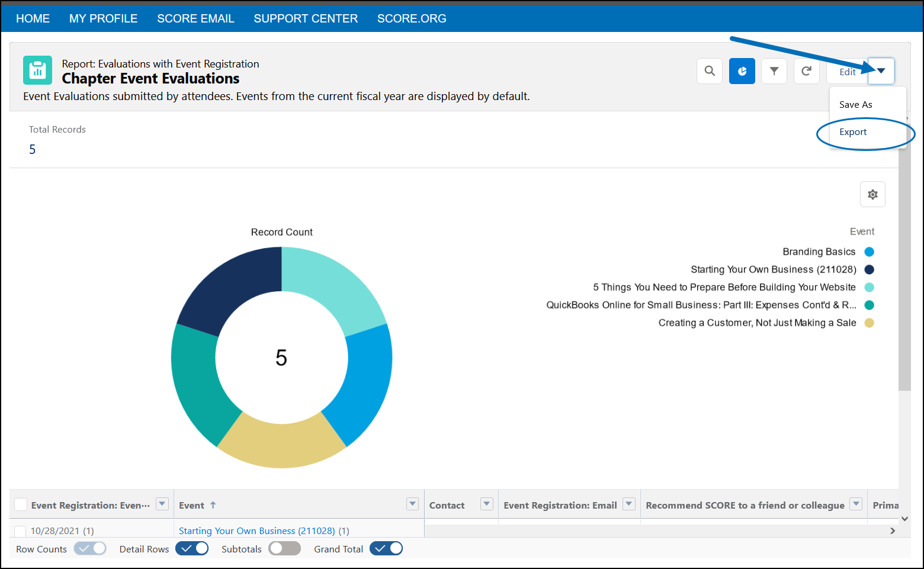The width and height of the screenshot is (924, 569).
Task: Select Export from the dropdown menu
Action: pyautogui.click(x=853, y=132)
